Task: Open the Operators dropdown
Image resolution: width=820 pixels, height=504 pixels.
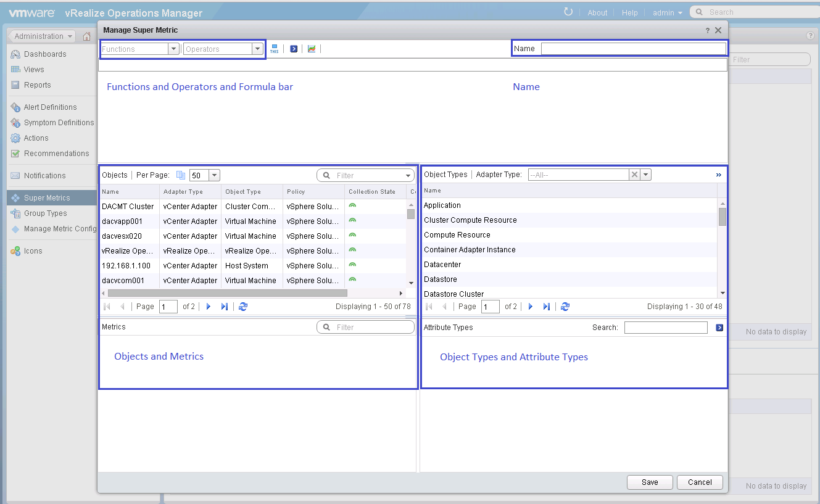Action: point(258,49)
